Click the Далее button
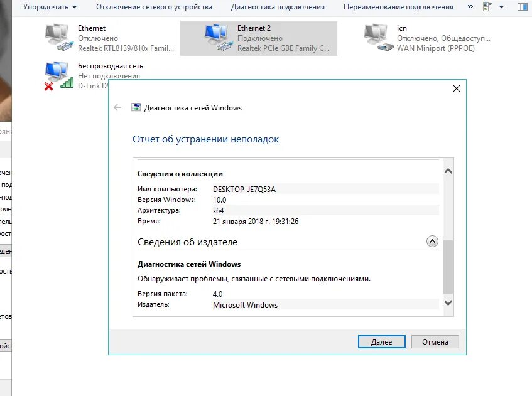The height and width of the screenshot is (396, 532). [381, 342]
